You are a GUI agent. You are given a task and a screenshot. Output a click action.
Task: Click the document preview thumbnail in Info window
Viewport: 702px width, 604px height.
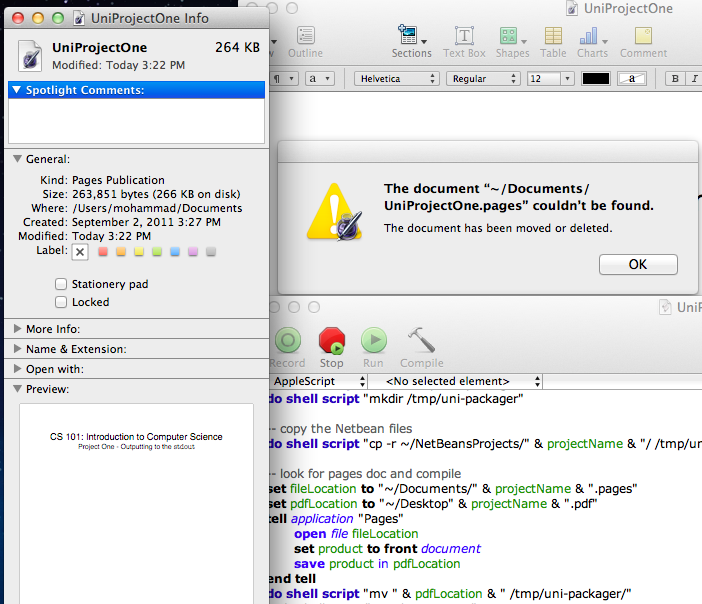(136, 503)
